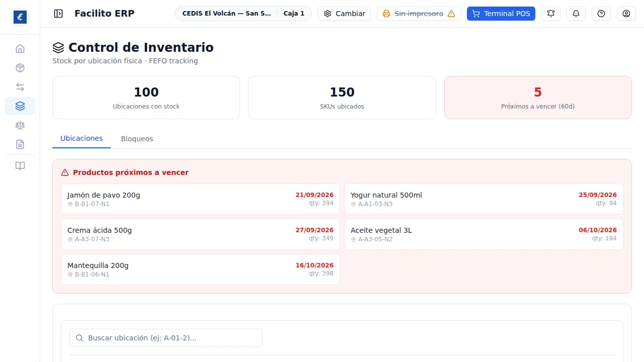Click the gear icon on the Cambiar button

tap(328, 14)
